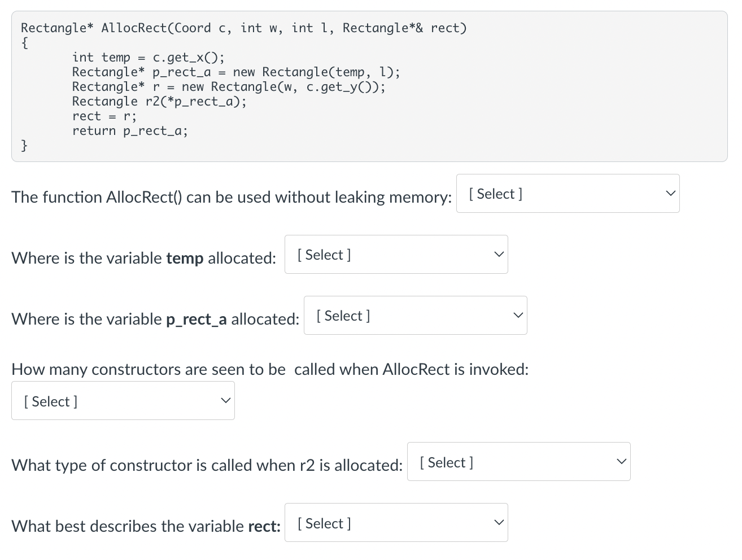742x560 pixels.
Task: Click the chevron on the r2 constructor selector
Action: coord(621,461)
